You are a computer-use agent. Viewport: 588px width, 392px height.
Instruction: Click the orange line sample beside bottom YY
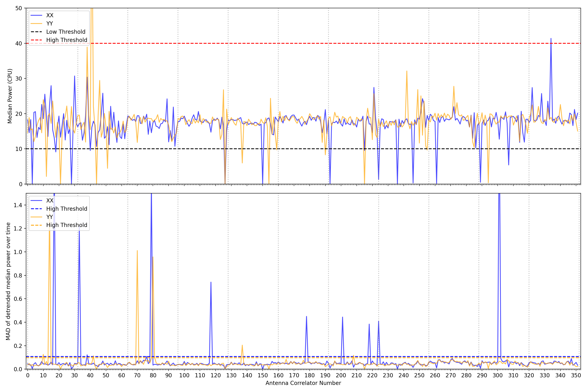[x=36, y=217]
